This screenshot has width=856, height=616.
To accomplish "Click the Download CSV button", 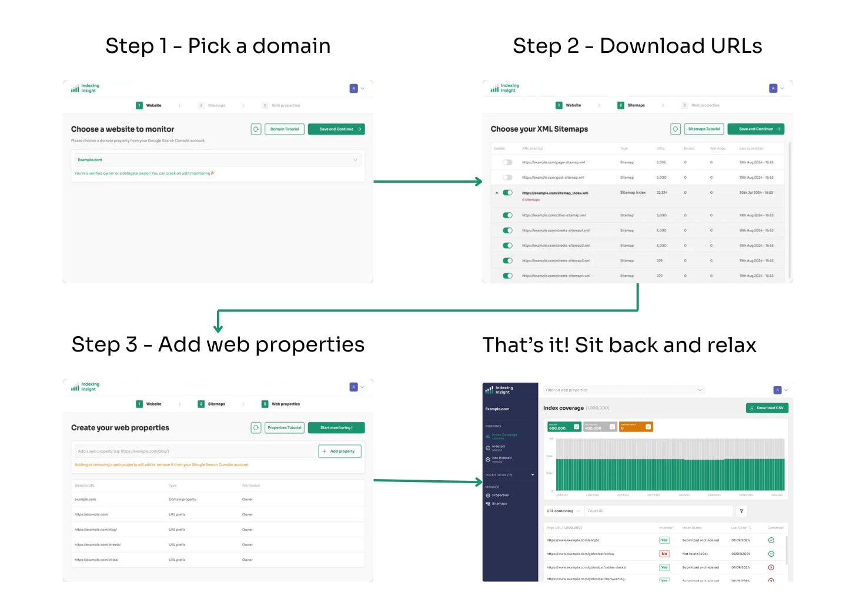I will tap(767, 408).
